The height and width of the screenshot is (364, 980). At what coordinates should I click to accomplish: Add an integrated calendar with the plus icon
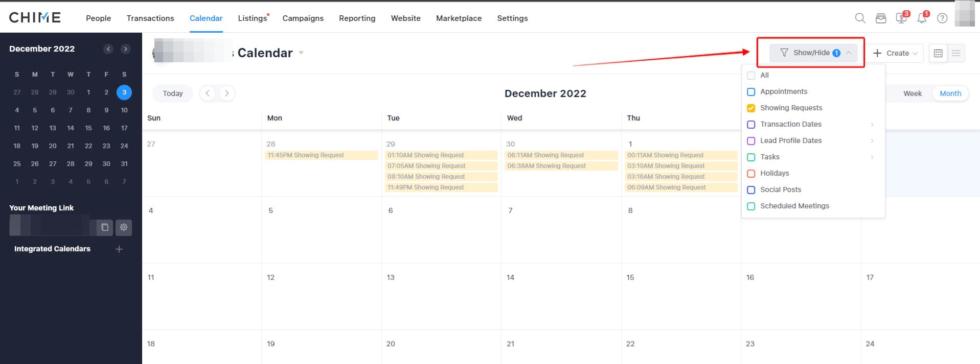point(119,249)
